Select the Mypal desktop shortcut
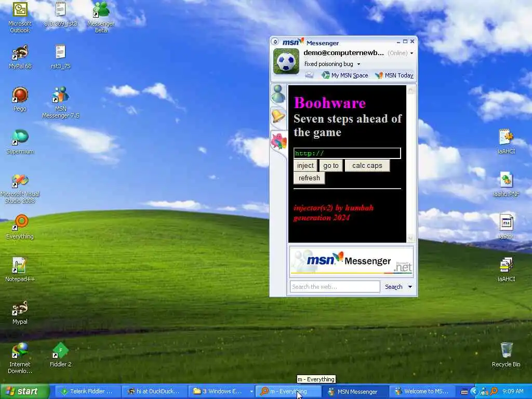The width and height of the screenshot is (532, 399). pos(20,312)
